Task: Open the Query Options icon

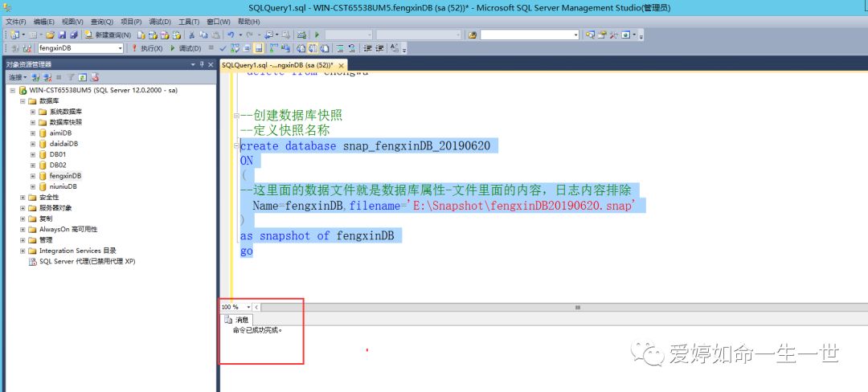Action: (247, 48)
